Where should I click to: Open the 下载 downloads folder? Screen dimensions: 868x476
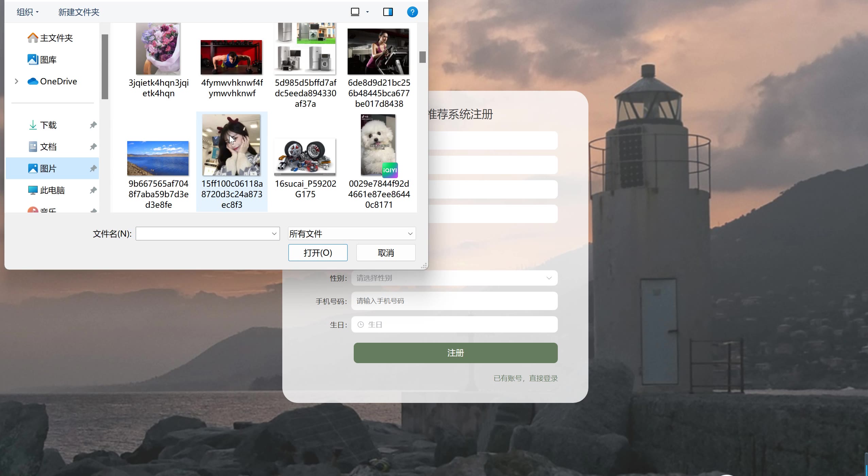click(x=48, y=125)
